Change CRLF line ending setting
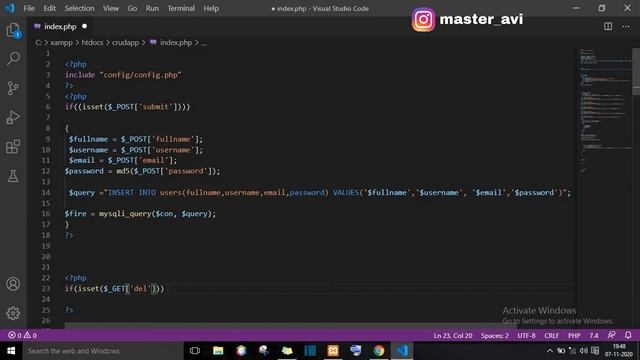The image size is (640, 360). (551, 336)
